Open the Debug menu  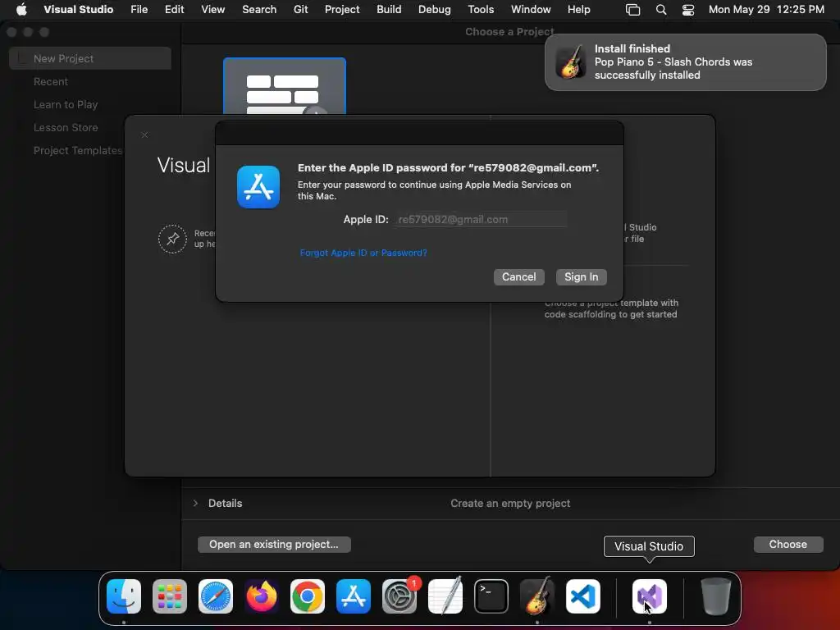click(434, 9)
